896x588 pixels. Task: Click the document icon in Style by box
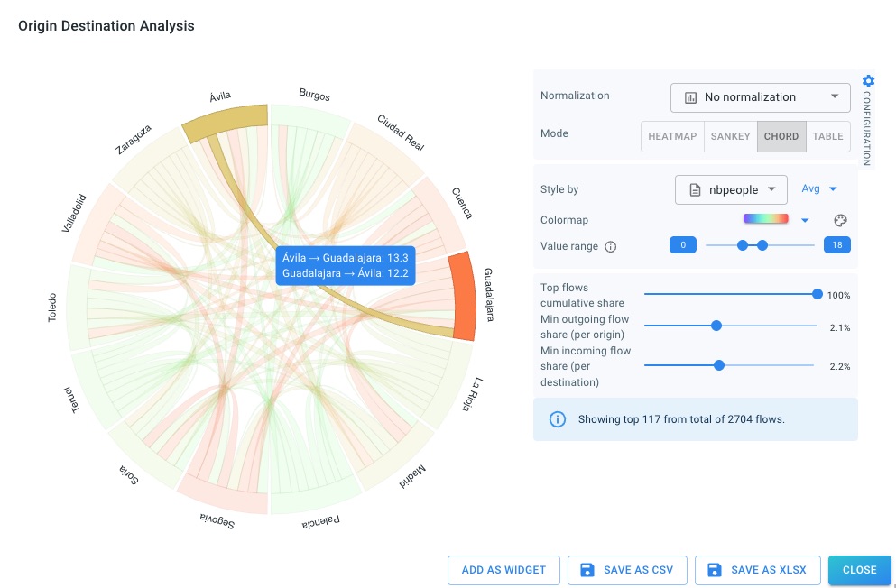point(695,189)
